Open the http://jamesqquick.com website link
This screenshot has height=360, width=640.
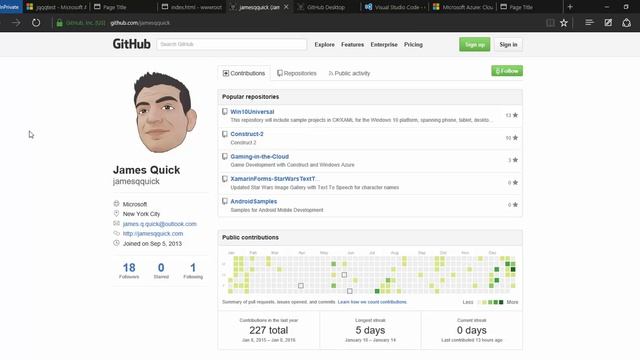153,234
